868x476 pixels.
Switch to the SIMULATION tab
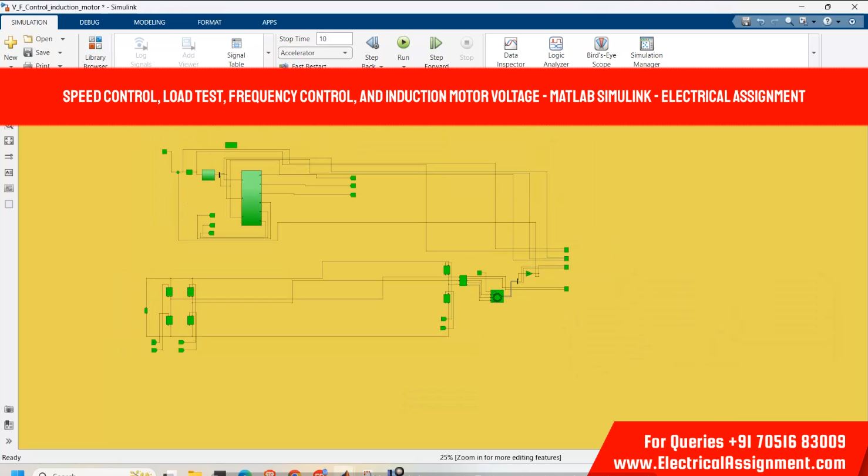coord(29,22)
